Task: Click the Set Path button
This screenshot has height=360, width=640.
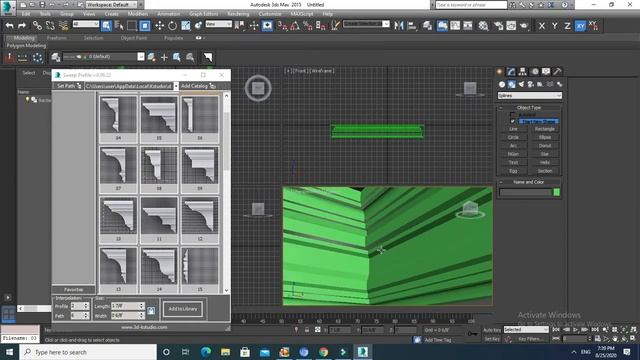Action: pyautogui.click(x=69, y=86)
